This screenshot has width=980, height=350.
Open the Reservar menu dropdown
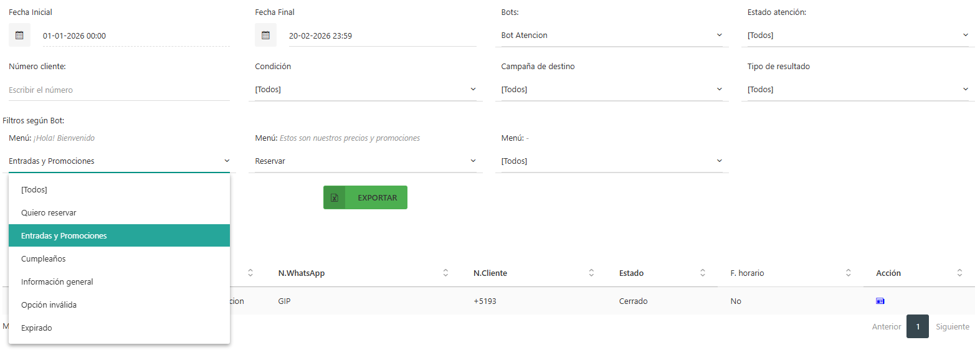coord(366,161)
